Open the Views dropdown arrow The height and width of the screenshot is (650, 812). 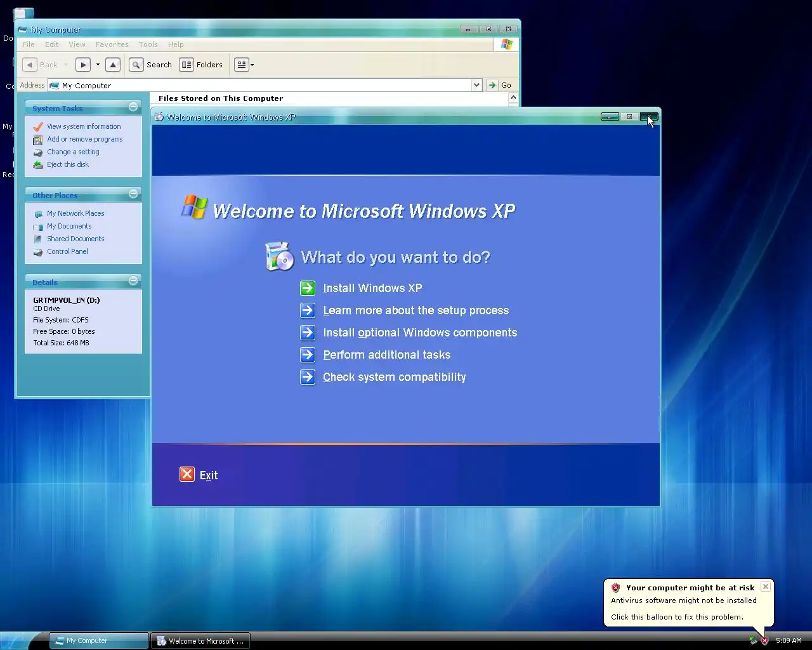pos(252,65)
